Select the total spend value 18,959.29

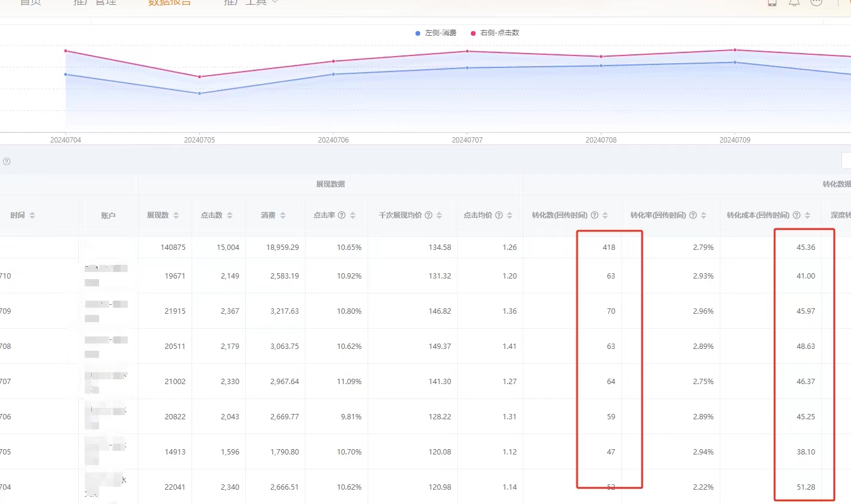click(x=283, y=248)
